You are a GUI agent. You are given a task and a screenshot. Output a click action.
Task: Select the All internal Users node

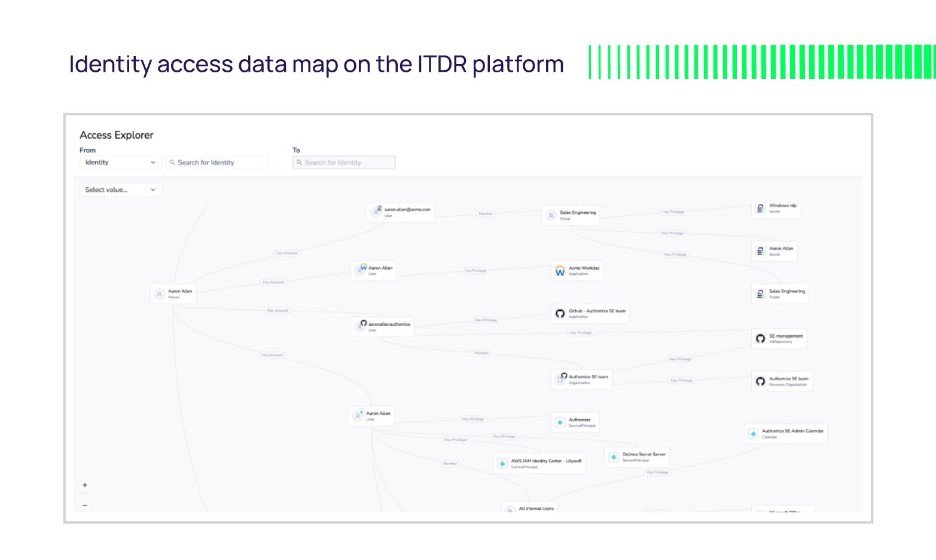pos(529,507)
